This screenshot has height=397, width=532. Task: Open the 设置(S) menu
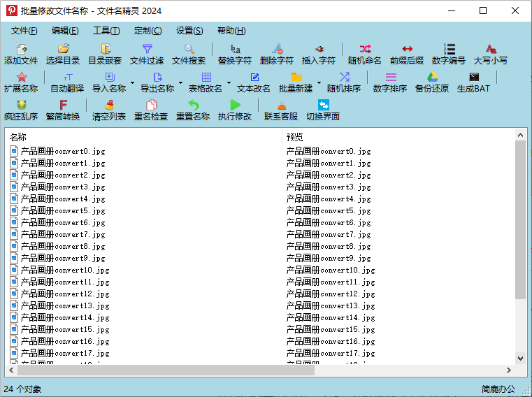pos(189,31)
